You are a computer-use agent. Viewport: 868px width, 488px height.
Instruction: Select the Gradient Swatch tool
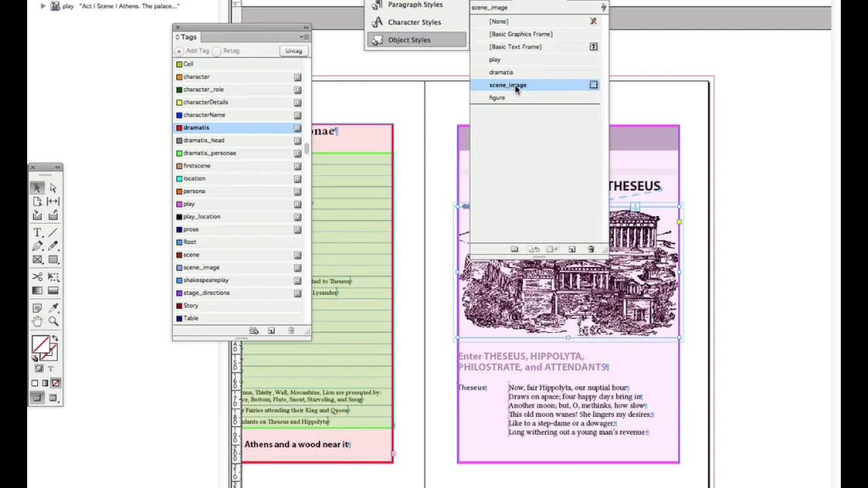37,291
